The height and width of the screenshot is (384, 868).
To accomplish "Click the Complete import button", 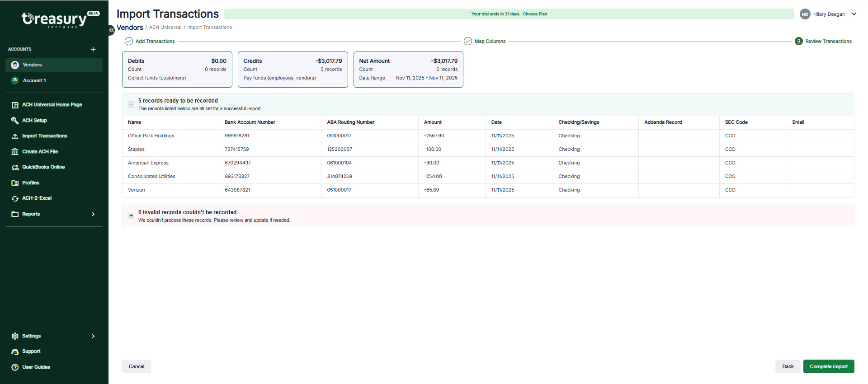I will click(x=829, y=366).
